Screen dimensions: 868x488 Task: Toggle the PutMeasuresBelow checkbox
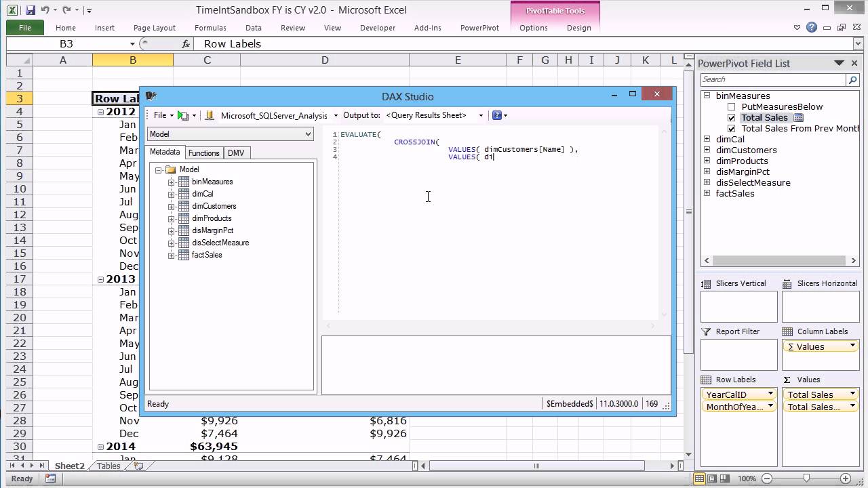[x=731, y=106]
